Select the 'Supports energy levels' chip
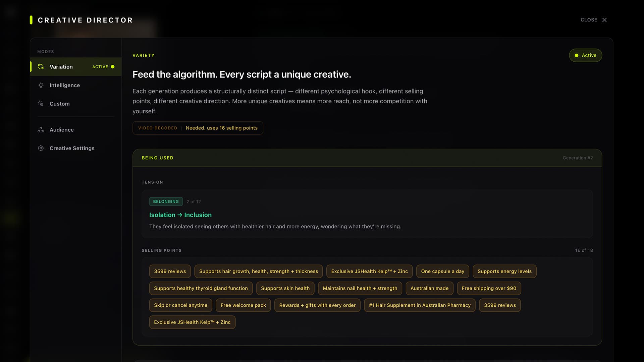644x362 pixels. [504, 271]
